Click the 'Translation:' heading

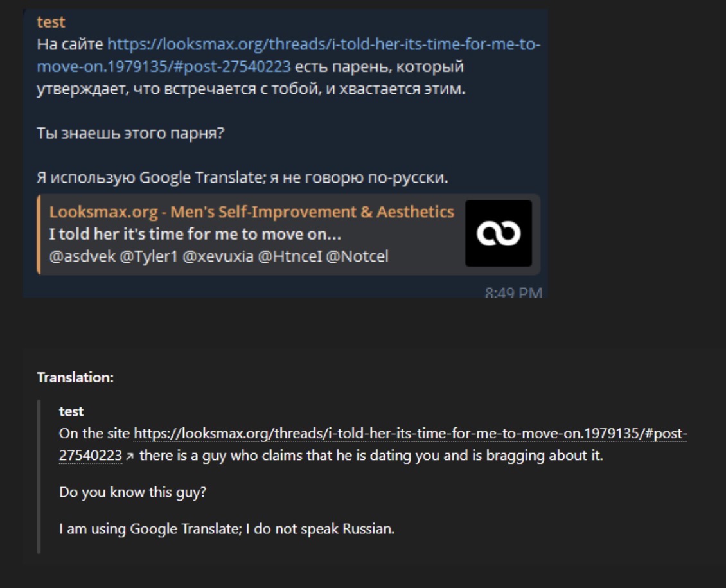pyautogui.click(x=75, y=377)
